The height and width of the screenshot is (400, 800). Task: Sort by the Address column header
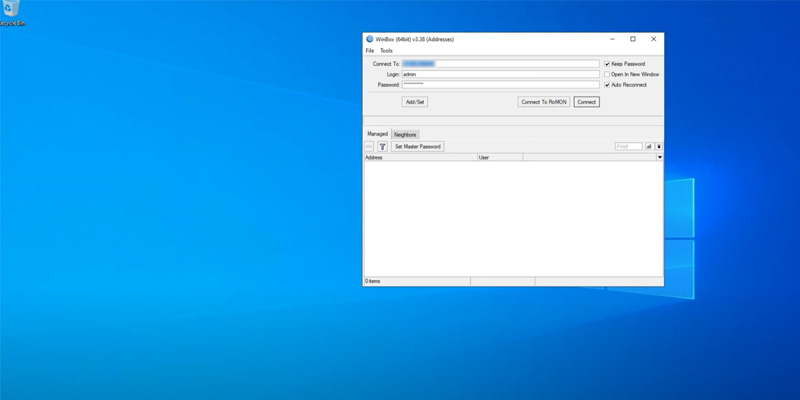(421, 157)
